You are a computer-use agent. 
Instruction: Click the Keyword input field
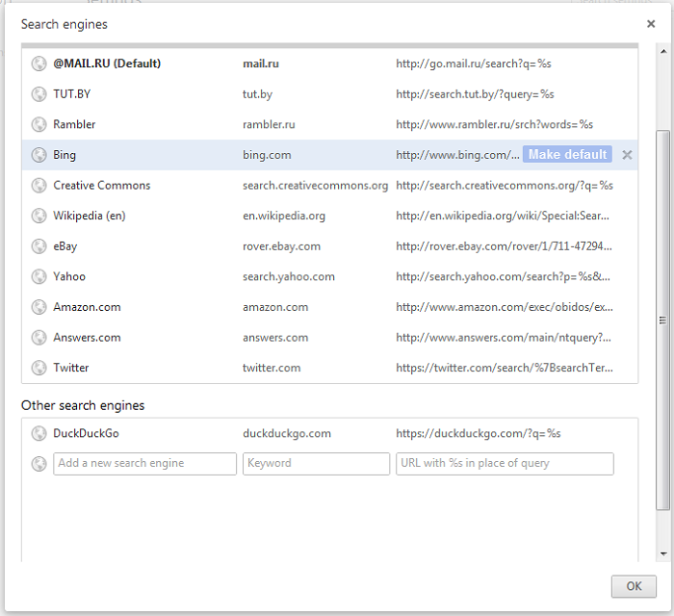click(316, 464)
